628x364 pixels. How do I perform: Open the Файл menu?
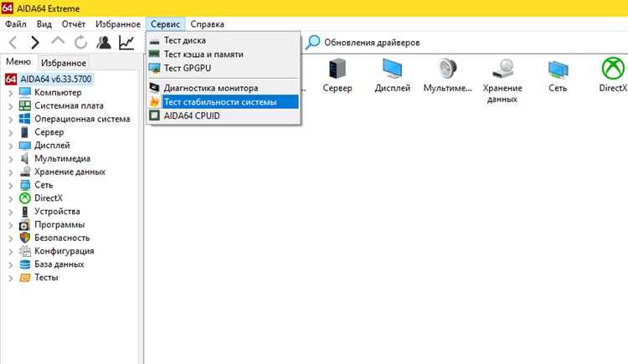pos(16,24)
